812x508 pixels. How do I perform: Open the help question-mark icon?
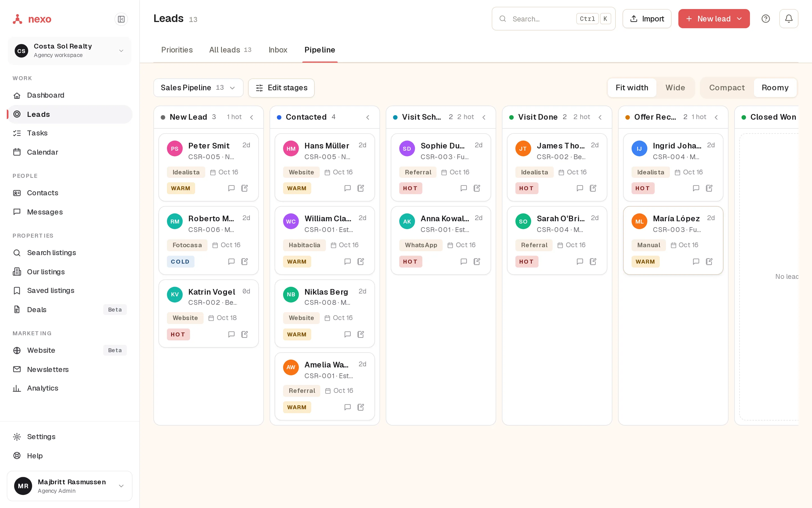point(765,19)
